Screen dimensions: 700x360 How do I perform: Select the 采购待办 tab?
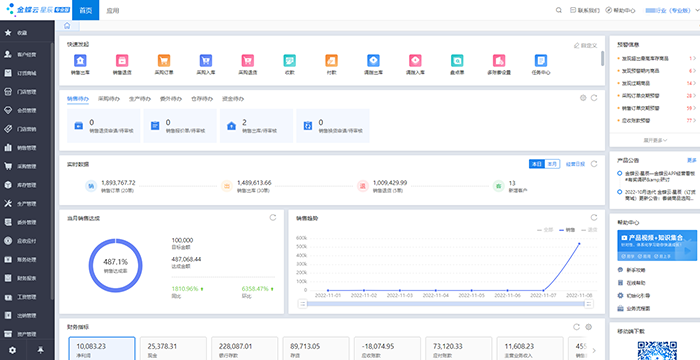(x=109, y=99)
